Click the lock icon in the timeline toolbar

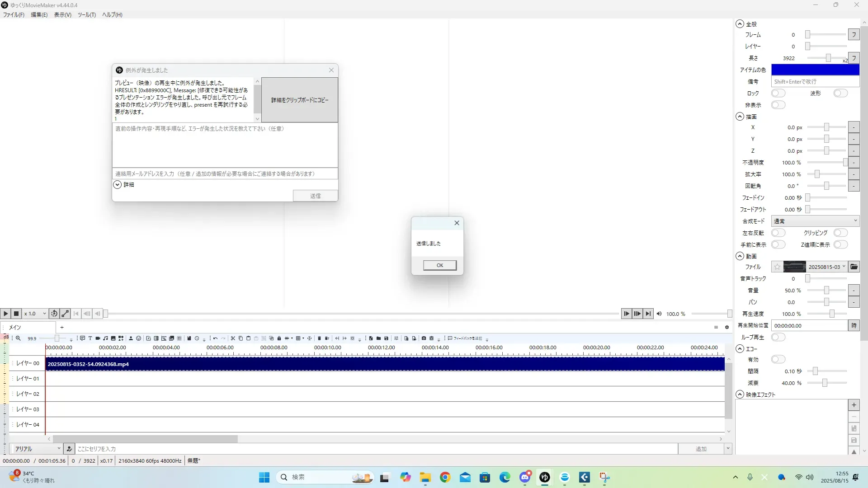pos(279,338)
